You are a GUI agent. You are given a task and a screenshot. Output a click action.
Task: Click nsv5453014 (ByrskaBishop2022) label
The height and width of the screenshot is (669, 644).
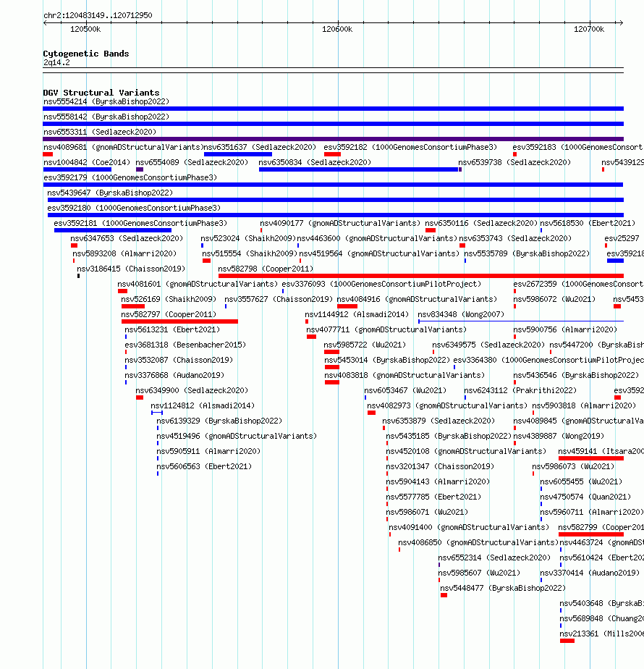coord(387,360)
